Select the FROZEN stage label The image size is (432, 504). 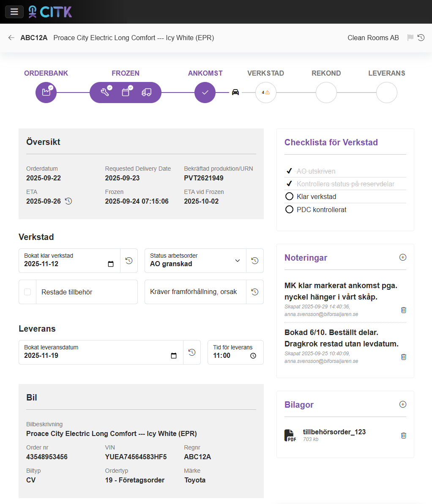pos(126,73)
